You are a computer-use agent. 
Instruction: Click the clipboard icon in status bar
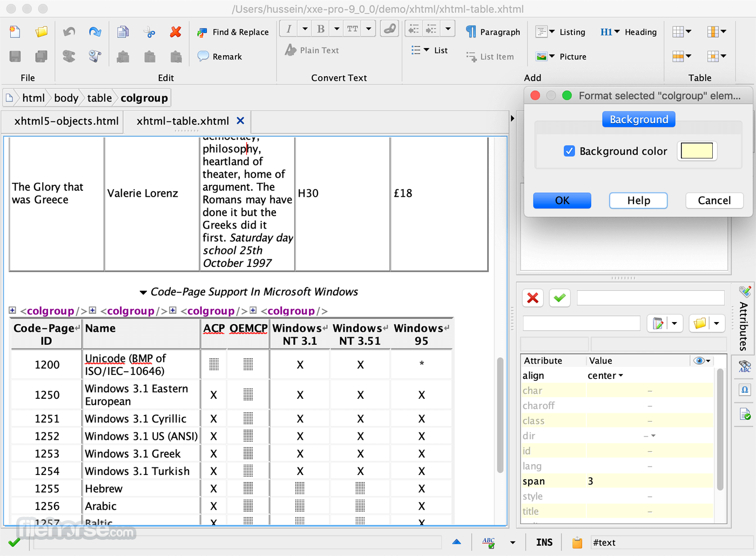pyautogui.click(x=577, y=542)
